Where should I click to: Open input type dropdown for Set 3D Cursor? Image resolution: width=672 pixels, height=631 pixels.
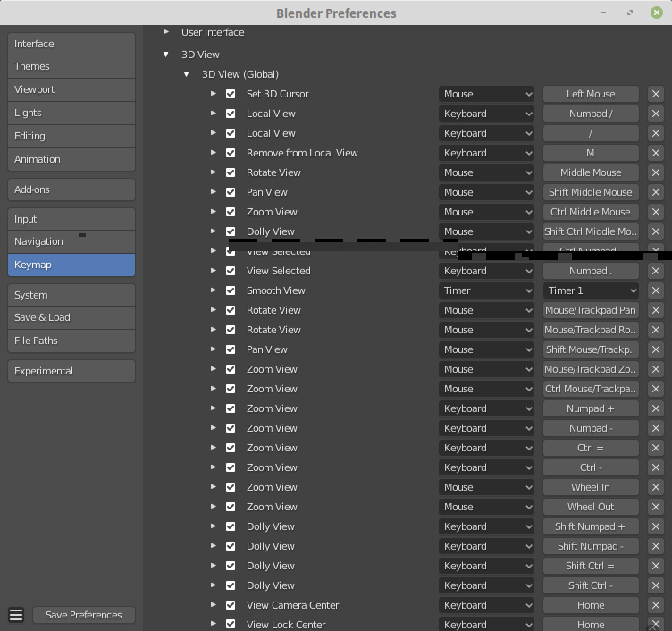click(x=486, y=94)
